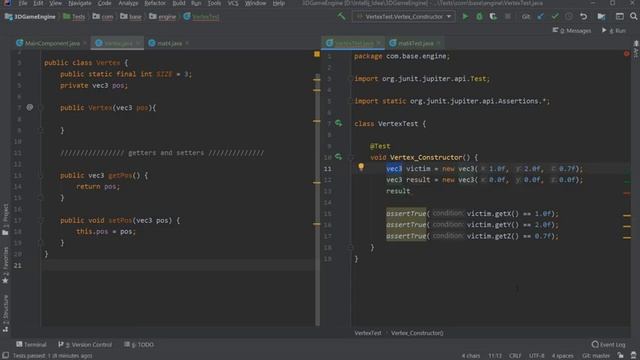The image size is (640, 360).
Task: Run with Coverage from the toolbar
Action: pyautogui.click(x=493, y=17)
